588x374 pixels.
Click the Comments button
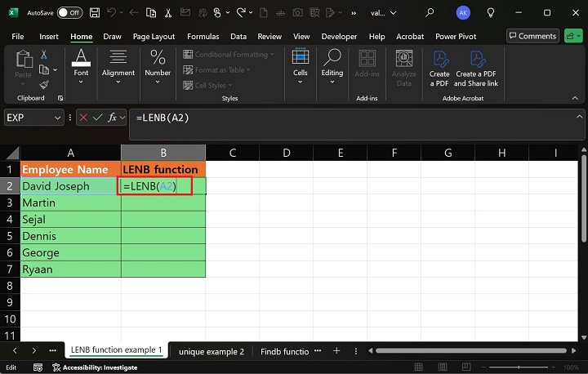pyautogui.click(x=532, y=36)
